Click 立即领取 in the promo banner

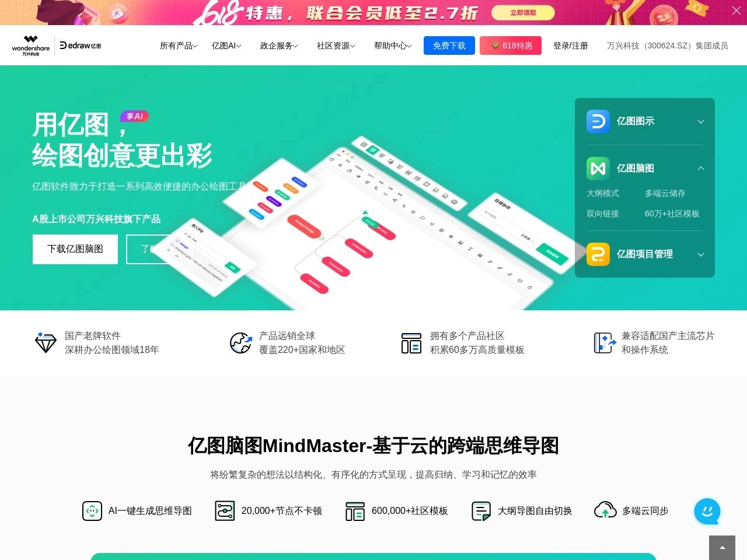click(x=522, y=12)
